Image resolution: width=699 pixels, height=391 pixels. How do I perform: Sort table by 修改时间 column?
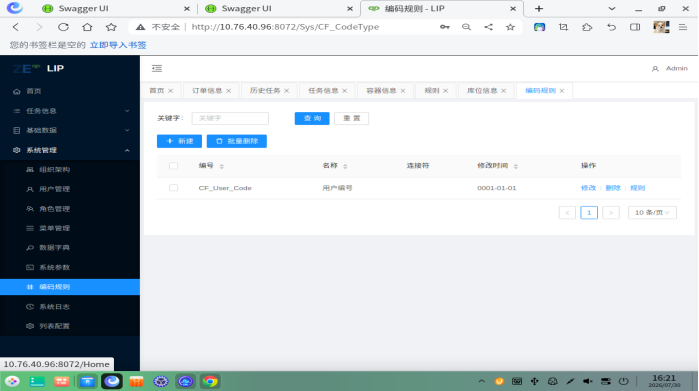pos(516,166)
